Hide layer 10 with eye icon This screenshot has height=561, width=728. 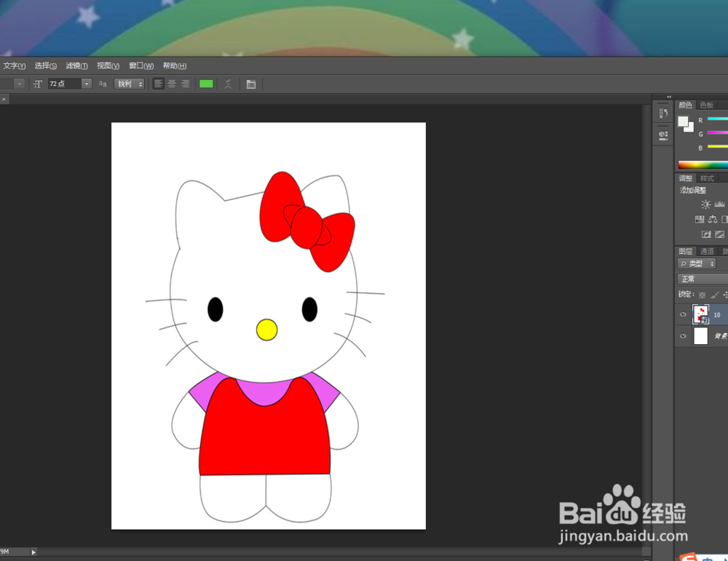683,314
